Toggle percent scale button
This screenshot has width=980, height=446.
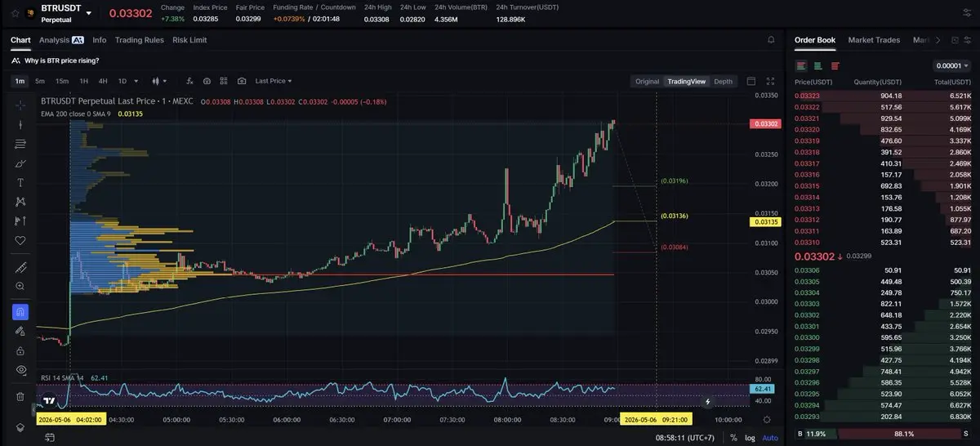click(733, 438)
